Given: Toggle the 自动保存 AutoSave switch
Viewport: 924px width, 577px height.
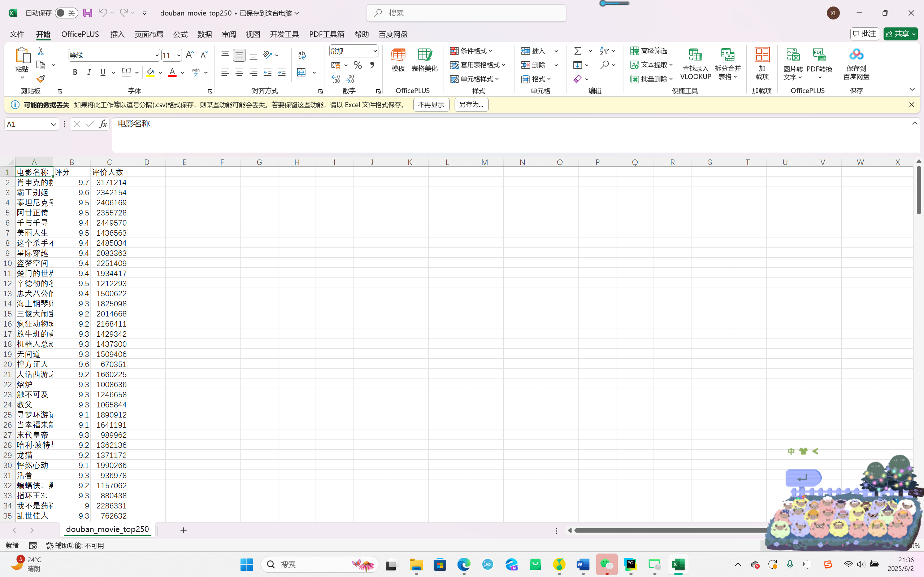Looking at the screenshot, I should pyautogui.click(x=66, y=13).
